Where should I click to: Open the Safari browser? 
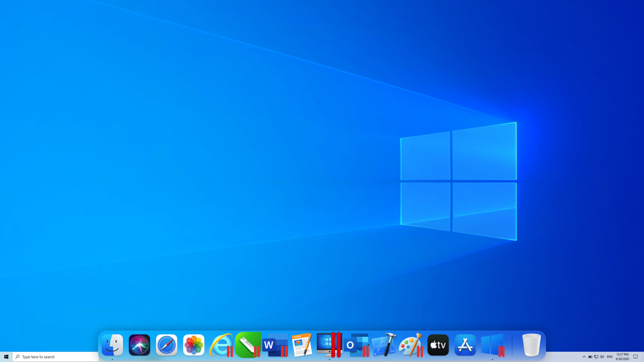[167, 345]
